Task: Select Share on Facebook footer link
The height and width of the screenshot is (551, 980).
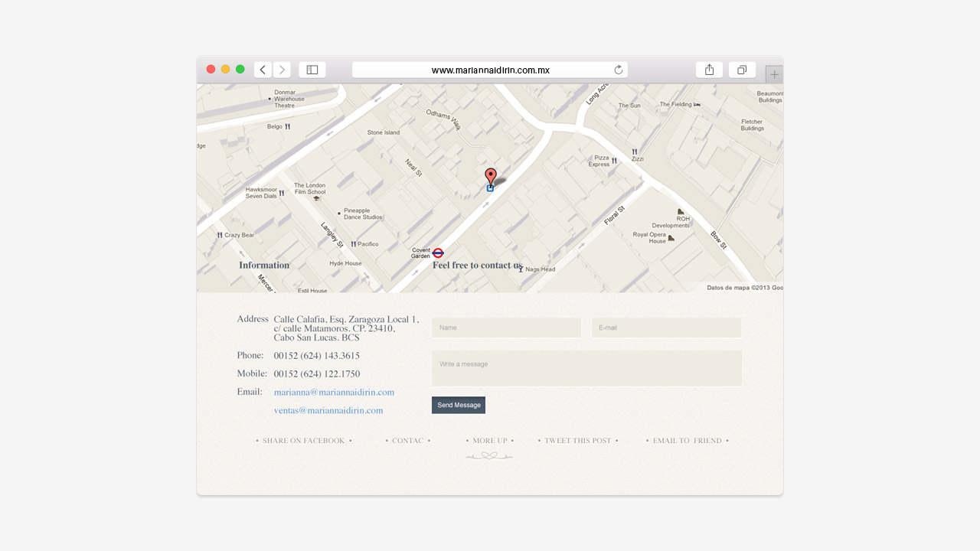Action: point(304,441)
